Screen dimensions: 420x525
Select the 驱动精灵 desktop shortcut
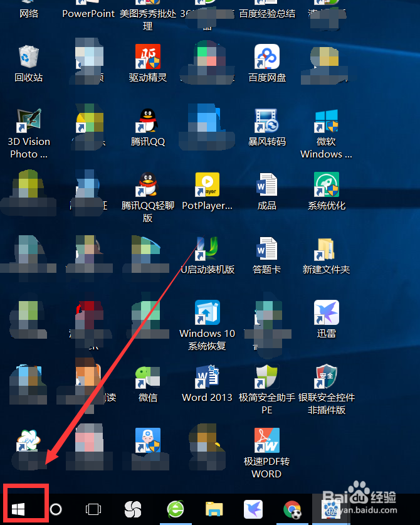tap(147, 56)
